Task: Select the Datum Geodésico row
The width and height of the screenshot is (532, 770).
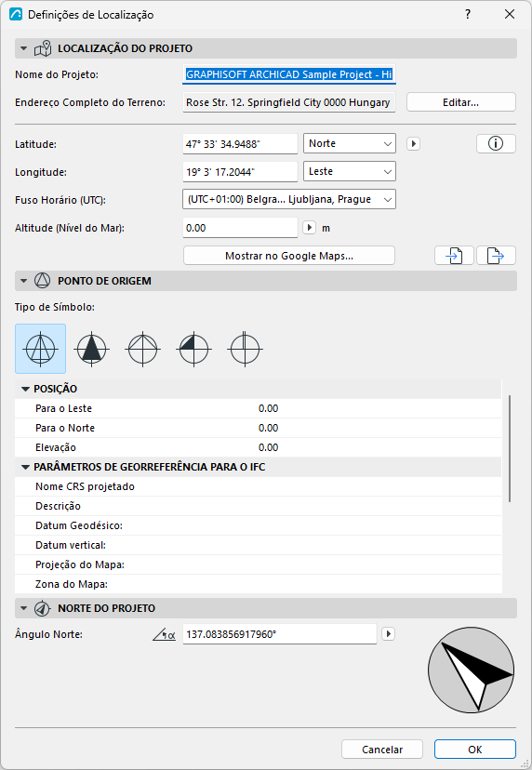Action: pyautogui.click(x=259, y=525)
